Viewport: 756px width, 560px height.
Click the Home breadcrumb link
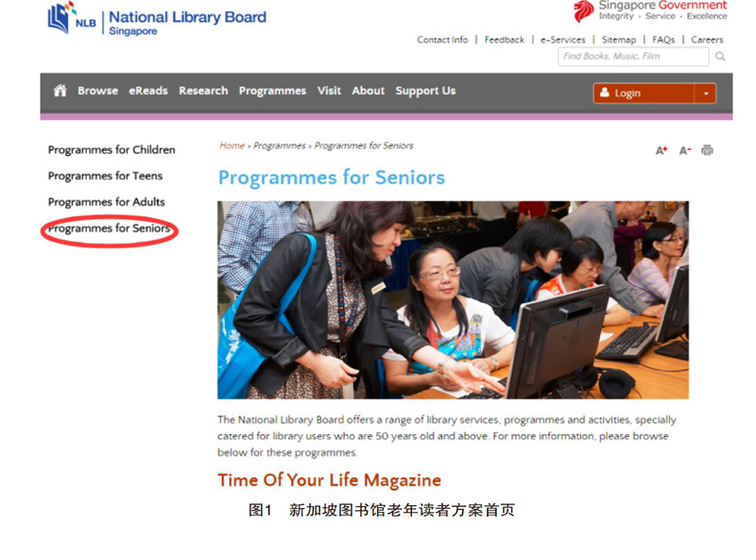232,145
